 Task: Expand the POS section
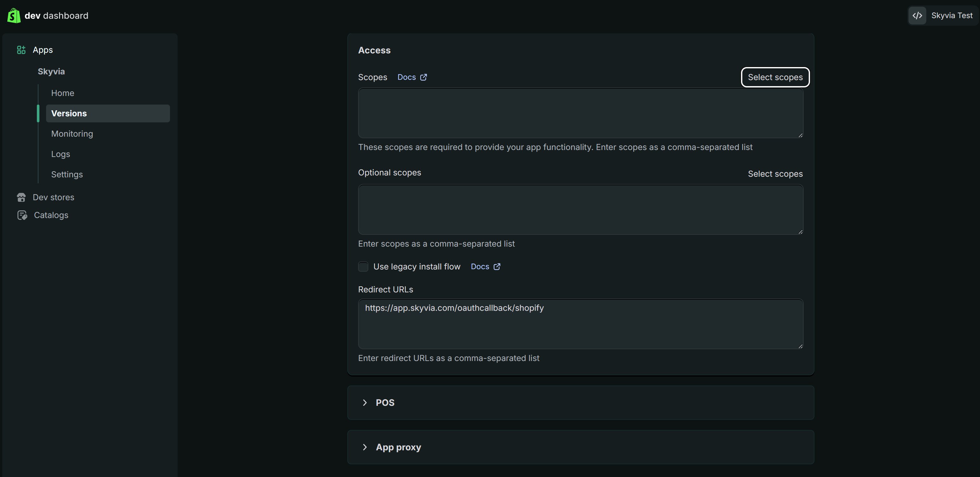pos(385,402)
